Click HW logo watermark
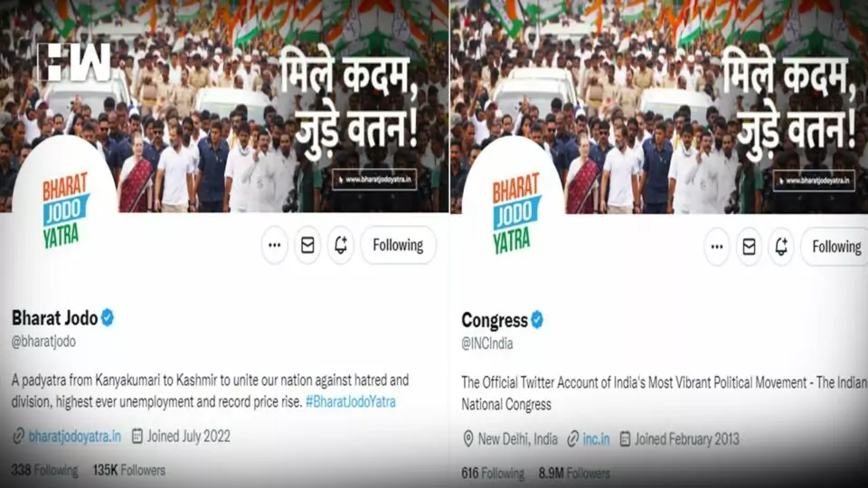 pos(75,62)
